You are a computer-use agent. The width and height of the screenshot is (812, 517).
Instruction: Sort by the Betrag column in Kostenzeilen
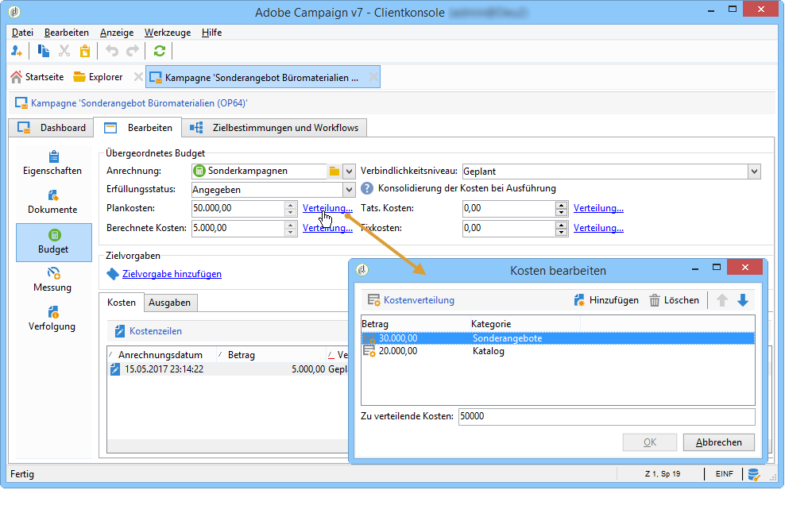tap(271, 355)
